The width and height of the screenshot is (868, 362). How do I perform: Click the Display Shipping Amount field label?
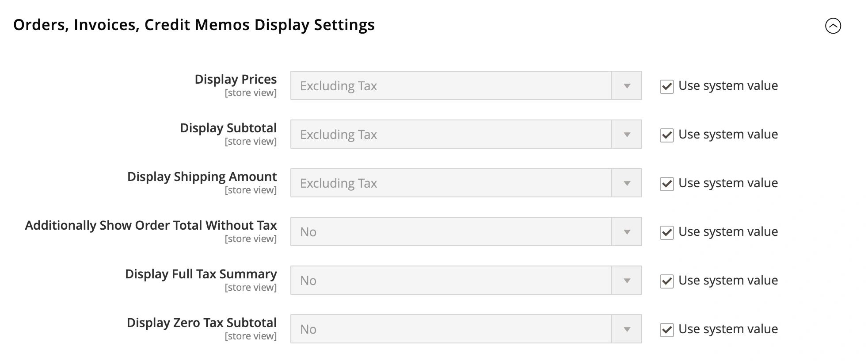[202, 177]
